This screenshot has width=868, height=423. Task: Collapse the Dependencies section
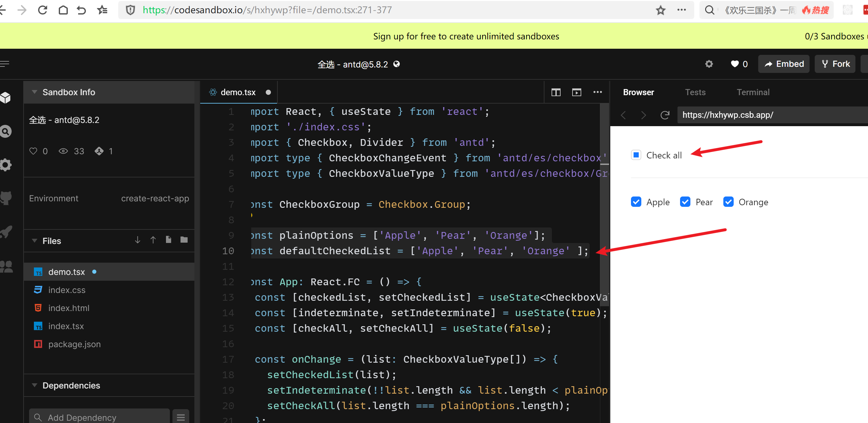[x=34, y=385]
